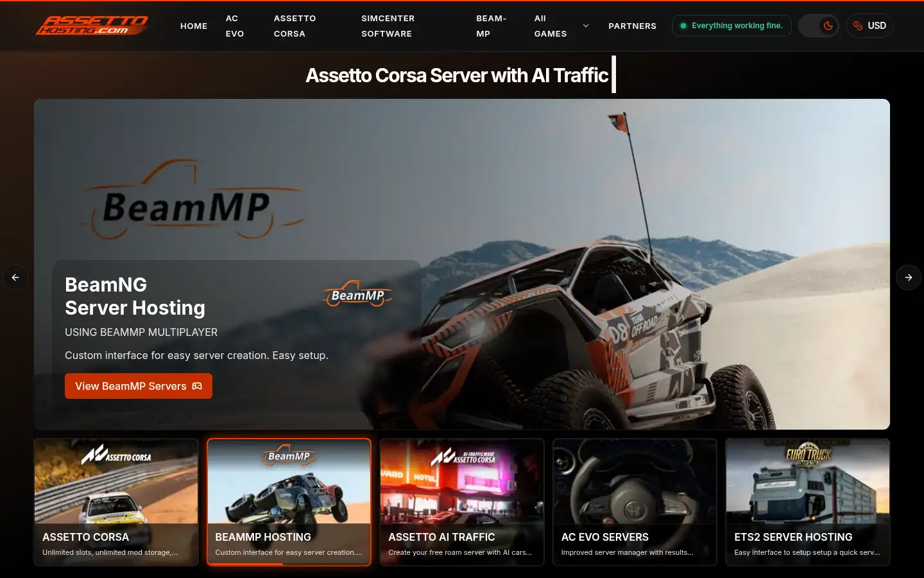Click 'Create your free roam server with AI cars...'
This screenshot has height=578, width=924.
click(460, 552)
